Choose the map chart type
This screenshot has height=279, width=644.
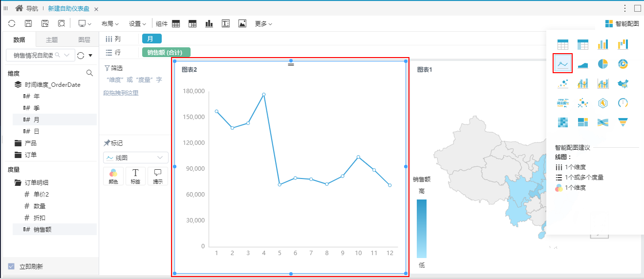[x=623, y=83]
